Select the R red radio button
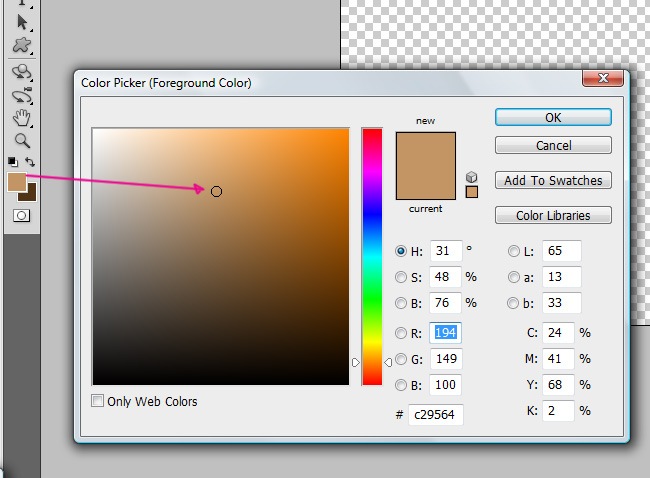This screenshot has height=478, width=650. click(x=400, y=333)
